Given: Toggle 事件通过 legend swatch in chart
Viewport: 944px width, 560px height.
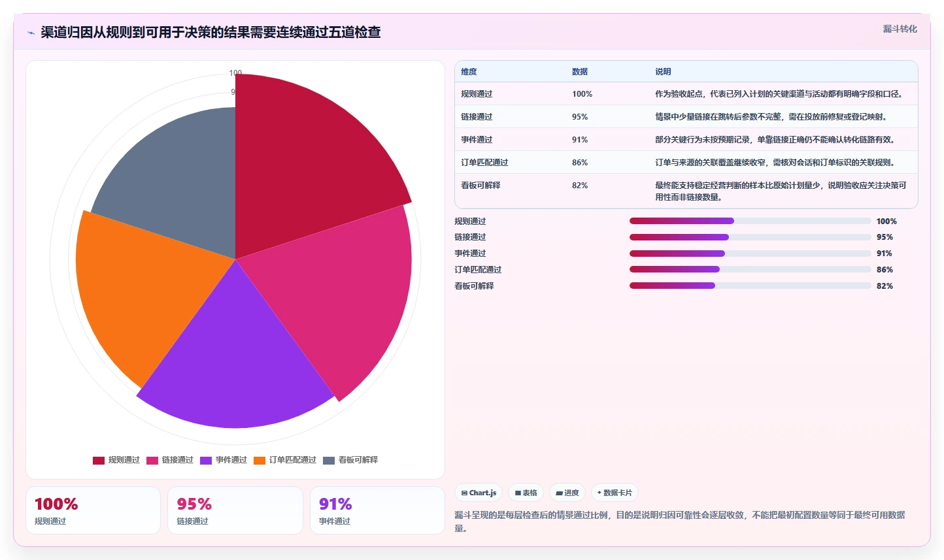Looking at the screenshot, I should (206, 460).
